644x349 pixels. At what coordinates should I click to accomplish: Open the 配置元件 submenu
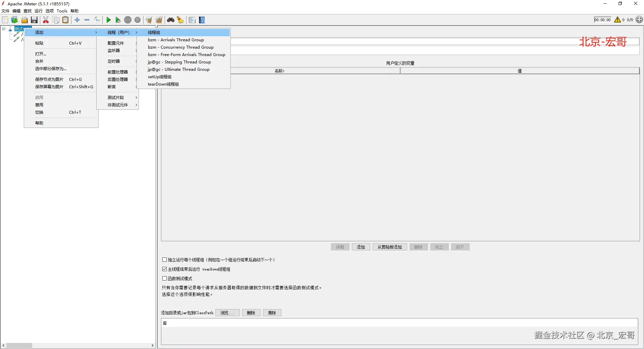tap(118, 43)
